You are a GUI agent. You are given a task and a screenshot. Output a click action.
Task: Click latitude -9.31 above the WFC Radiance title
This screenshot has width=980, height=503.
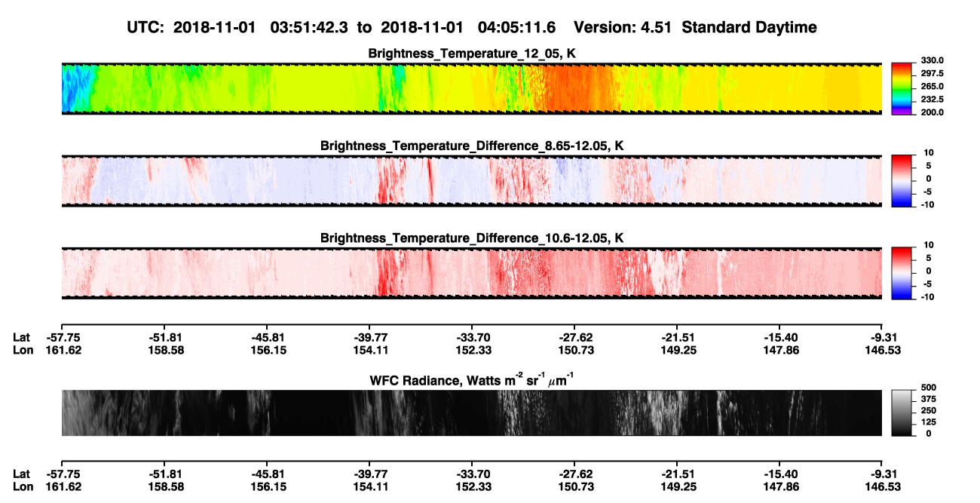(885, 337)
